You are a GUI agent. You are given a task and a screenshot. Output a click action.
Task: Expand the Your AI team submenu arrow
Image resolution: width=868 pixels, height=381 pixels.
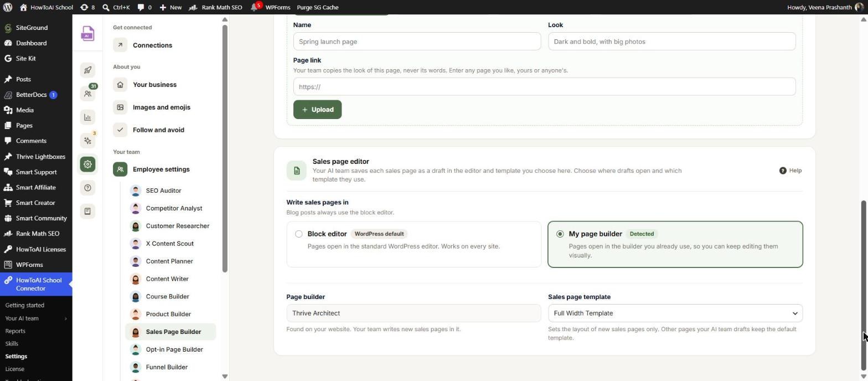pyautogui.click(x=65, y=318)
